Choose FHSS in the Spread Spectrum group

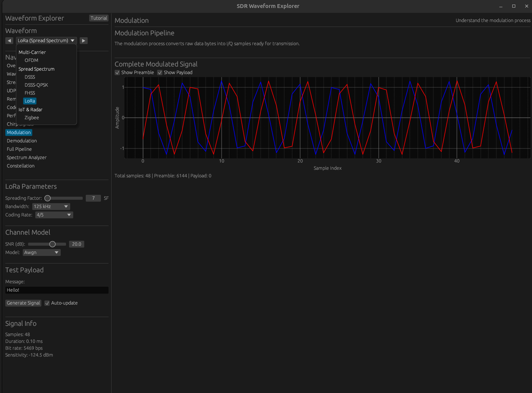point(30,93)
